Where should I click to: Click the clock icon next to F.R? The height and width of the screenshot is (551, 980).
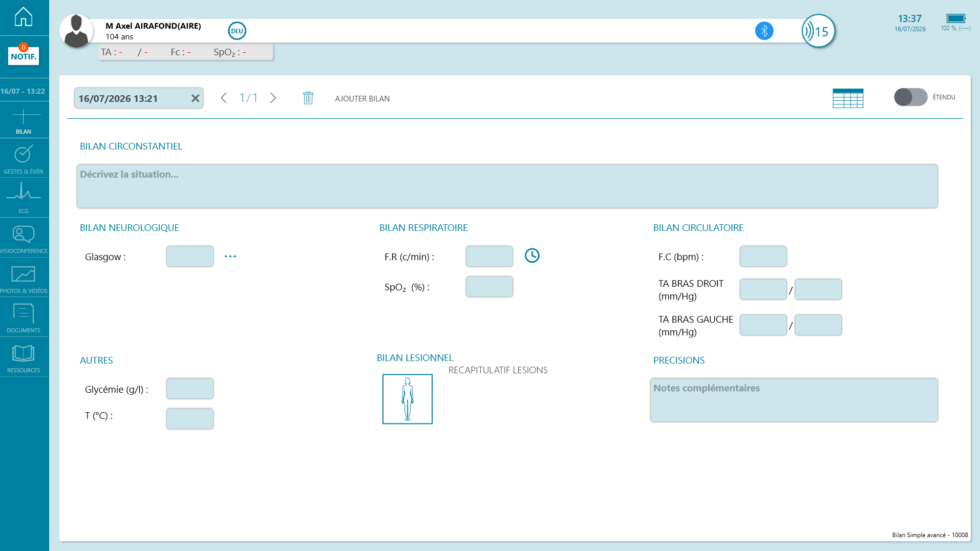[532, 256]
